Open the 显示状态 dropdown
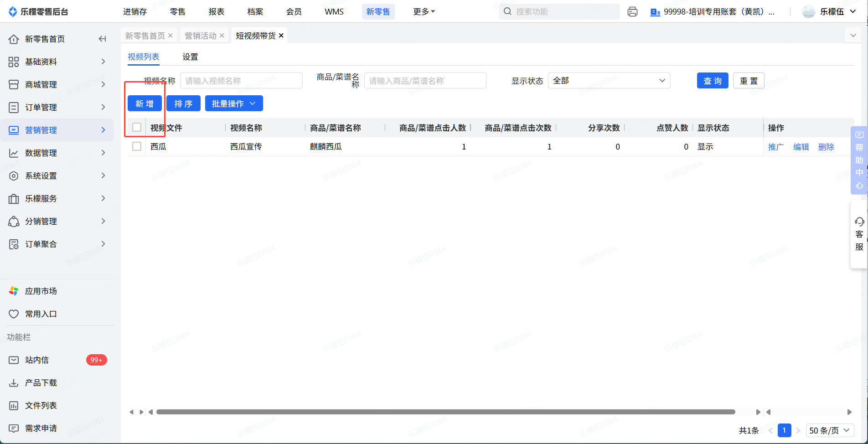The height and width of the screenshot is (444, 868). [609, 81]
